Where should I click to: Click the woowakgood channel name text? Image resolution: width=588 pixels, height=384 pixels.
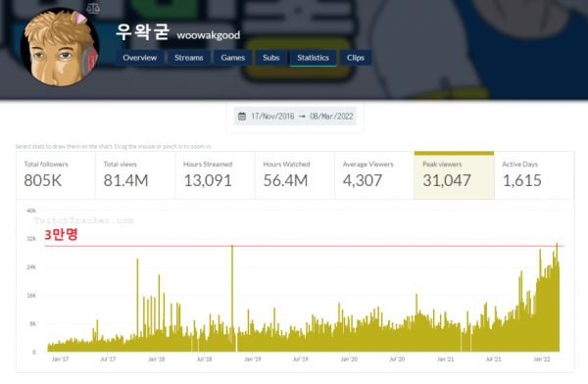[x=209, y=35]
